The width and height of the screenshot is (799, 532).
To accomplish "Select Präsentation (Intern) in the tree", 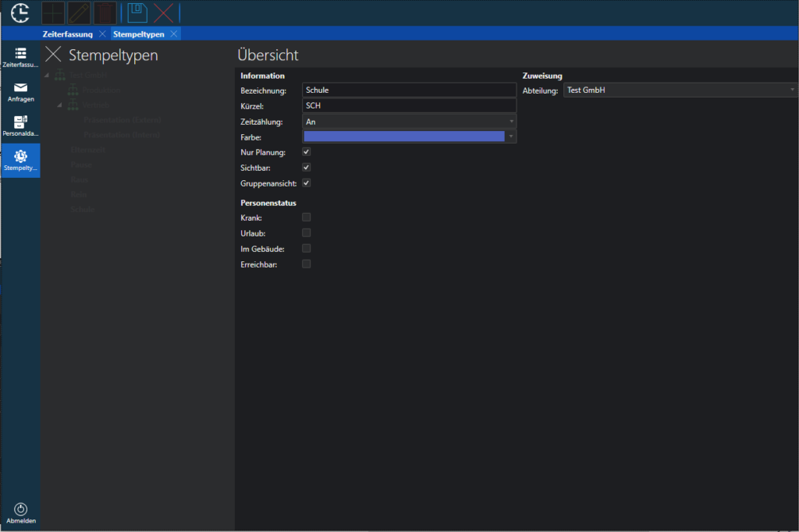I will click(x=122, y=134).
